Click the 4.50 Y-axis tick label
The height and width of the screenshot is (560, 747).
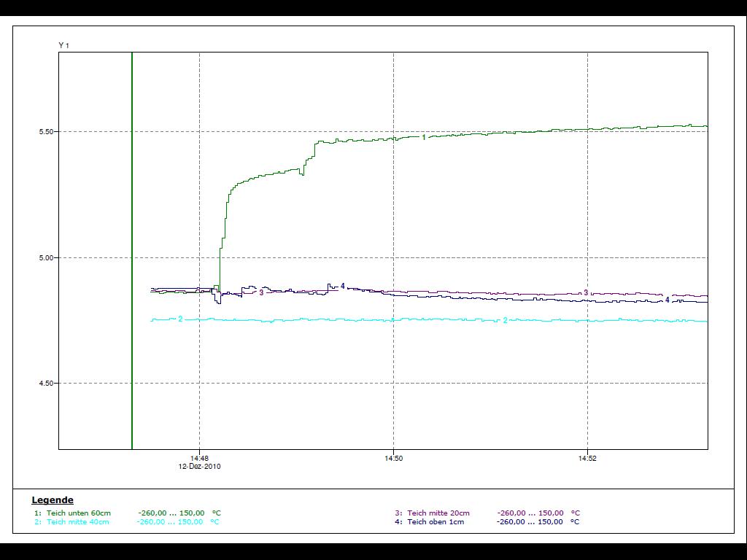pyautogui.click(x=47, y=384)
